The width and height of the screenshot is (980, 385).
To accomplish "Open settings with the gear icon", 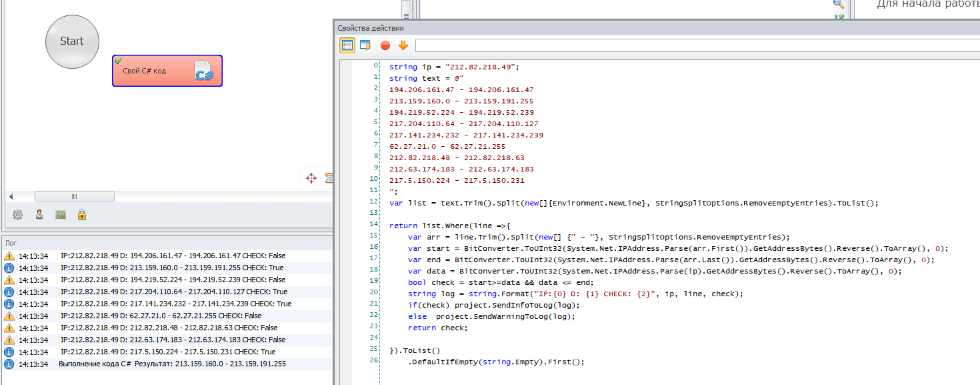I will click(18, 215).
